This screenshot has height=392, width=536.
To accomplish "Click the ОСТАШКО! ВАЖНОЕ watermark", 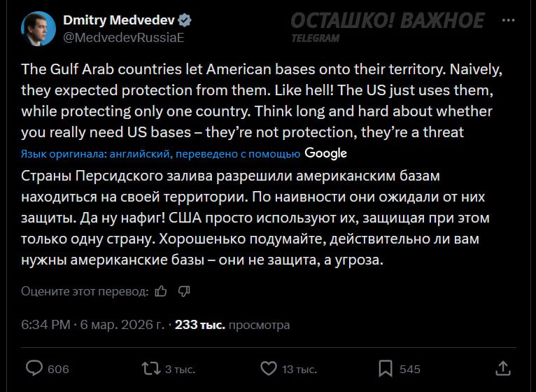I will point(387,21).
